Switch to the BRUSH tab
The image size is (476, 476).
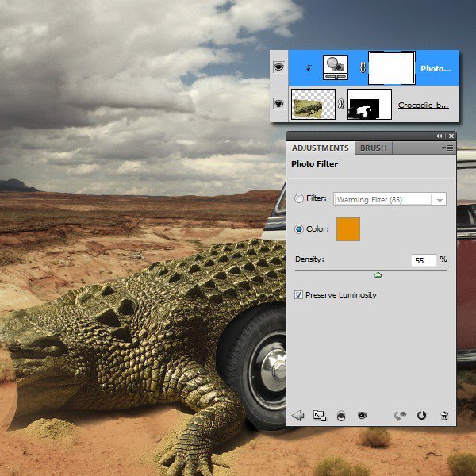click(x=374, y=148)
